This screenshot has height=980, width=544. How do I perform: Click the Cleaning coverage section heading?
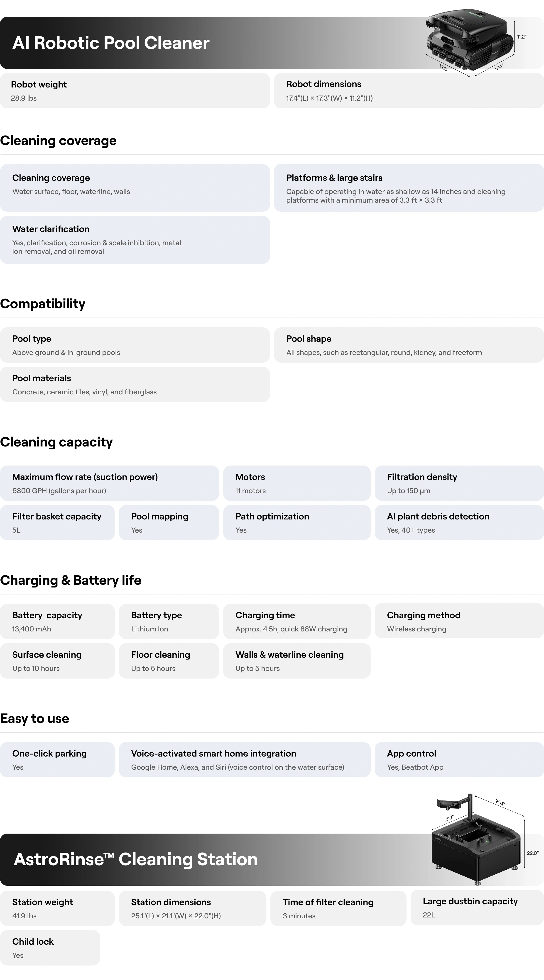[x=58, y=141]
